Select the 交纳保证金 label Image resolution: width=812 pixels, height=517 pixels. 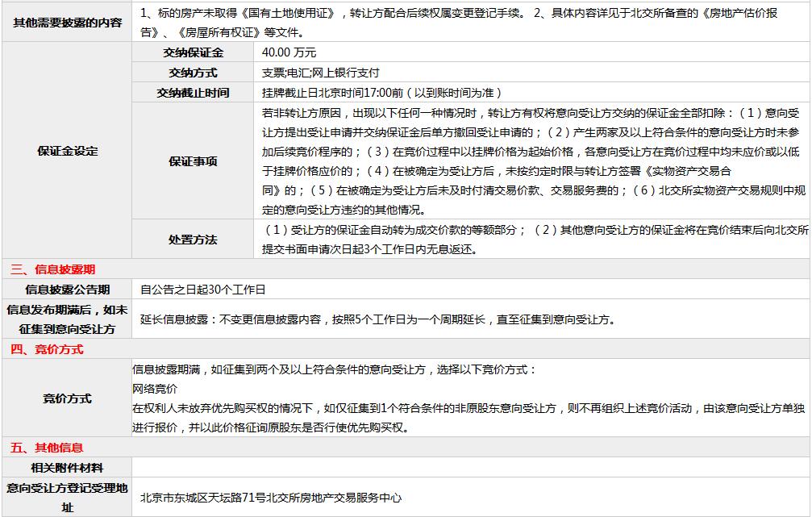click(x=193, y=52)
